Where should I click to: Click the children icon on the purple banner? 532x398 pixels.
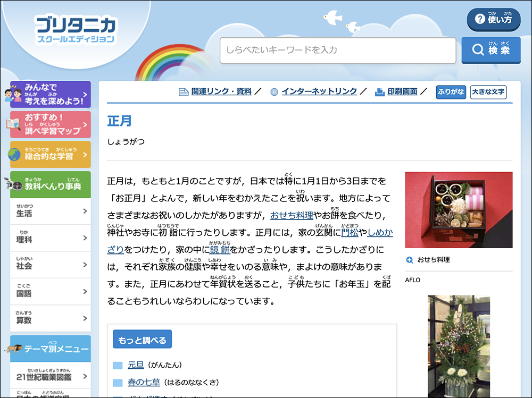[14, 94]
